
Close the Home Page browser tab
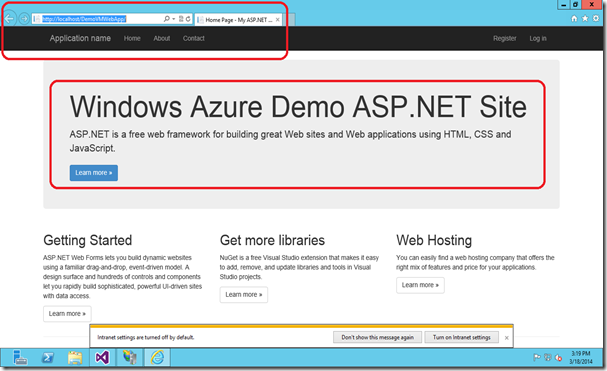point(278,20)
